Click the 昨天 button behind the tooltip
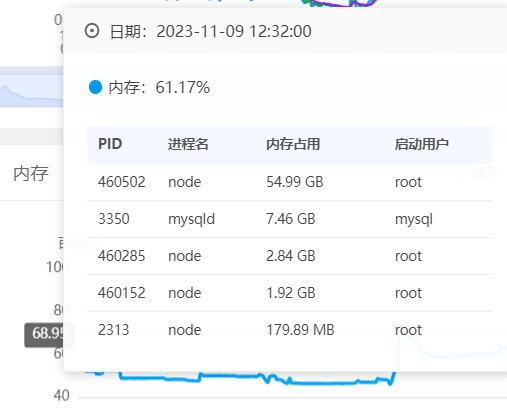Viewport: 507px width, 420px height. (x=485, y=173)
